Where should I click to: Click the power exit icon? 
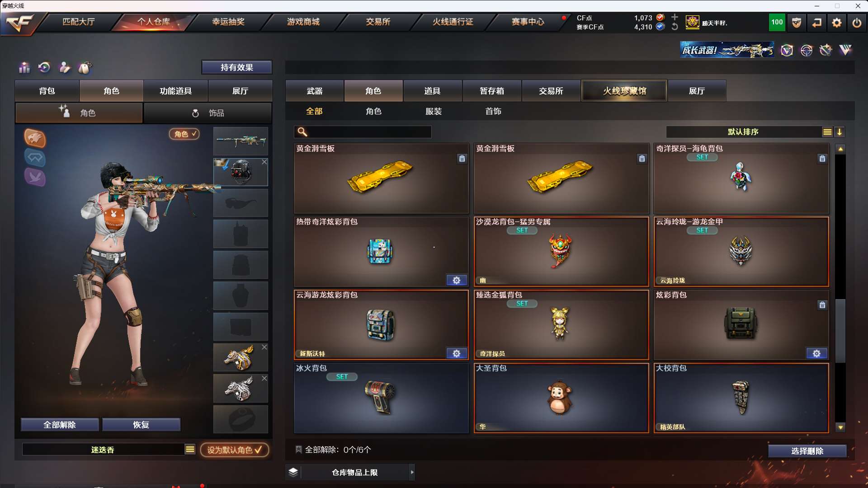pyautogui.click(x=857, y=23)
